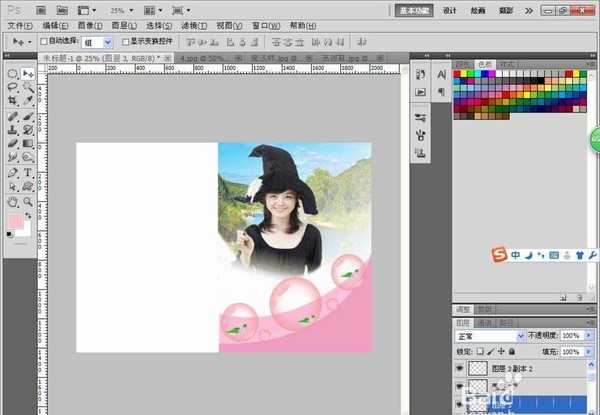Select the Eyedropper tool
The image size is (600, 415).
[x=28, y=100]
